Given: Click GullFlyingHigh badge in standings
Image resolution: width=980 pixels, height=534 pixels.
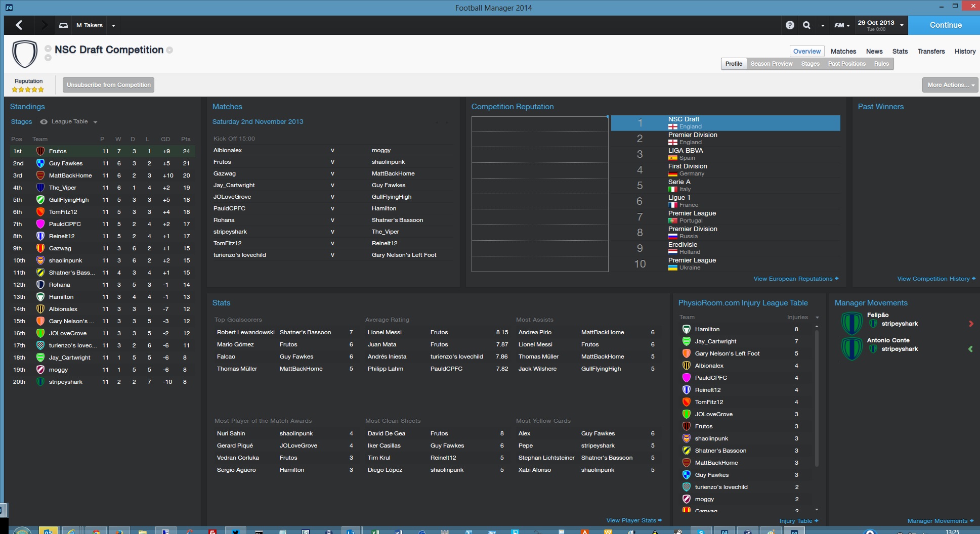Looking at the screenshot, I should (40, 200).
